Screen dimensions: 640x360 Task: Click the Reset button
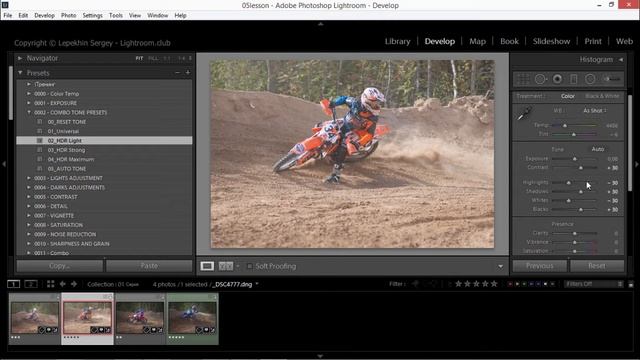tap(597, 266)
